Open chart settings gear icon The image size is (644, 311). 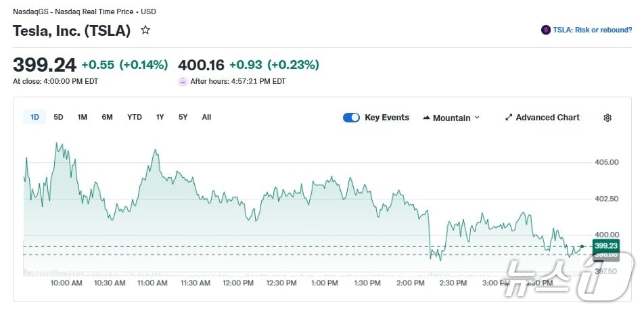click(607, 118)
